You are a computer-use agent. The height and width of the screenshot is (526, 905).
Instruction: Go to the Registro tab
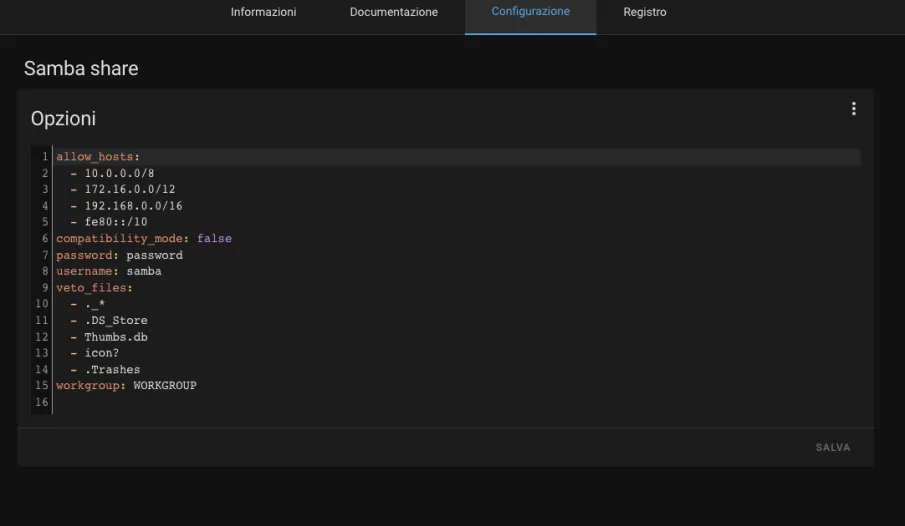645,12
